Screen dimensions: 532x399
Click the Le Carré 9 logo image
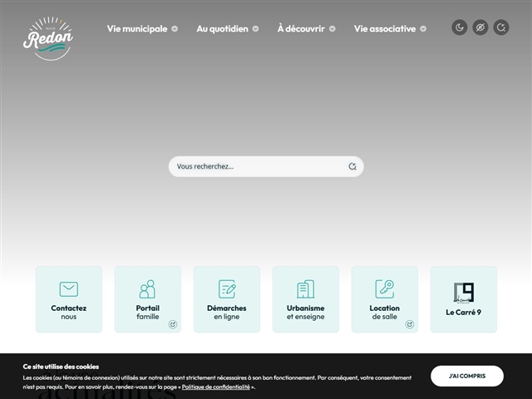pyautogui.click(x=464, y=293)
